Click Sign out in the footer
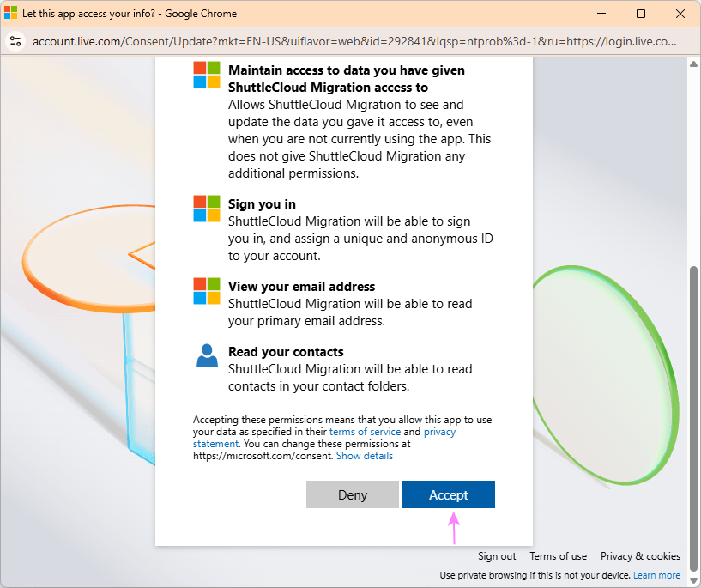Image resolution: width=701 pixels, height=588 pixels. pyautogui.click(x=497, y=556)
